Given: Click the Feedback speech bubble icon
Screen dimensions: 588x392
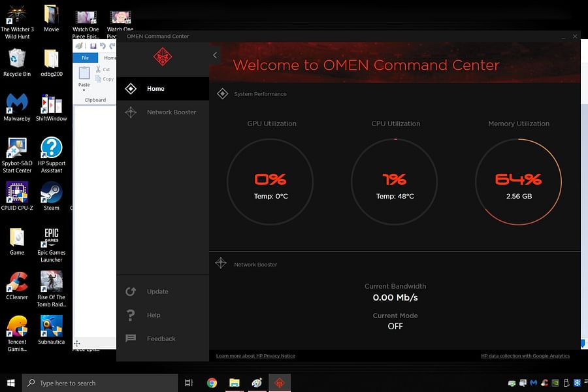Looking at the screenshot, I should click(131, 338).
